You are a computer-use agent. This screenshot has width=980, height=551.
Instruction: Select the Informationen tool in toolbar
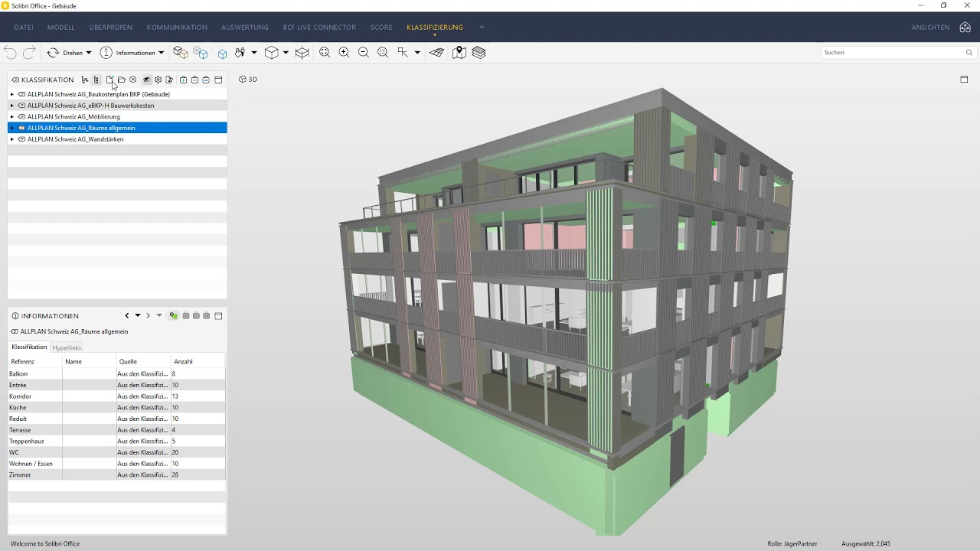point(128,53)
